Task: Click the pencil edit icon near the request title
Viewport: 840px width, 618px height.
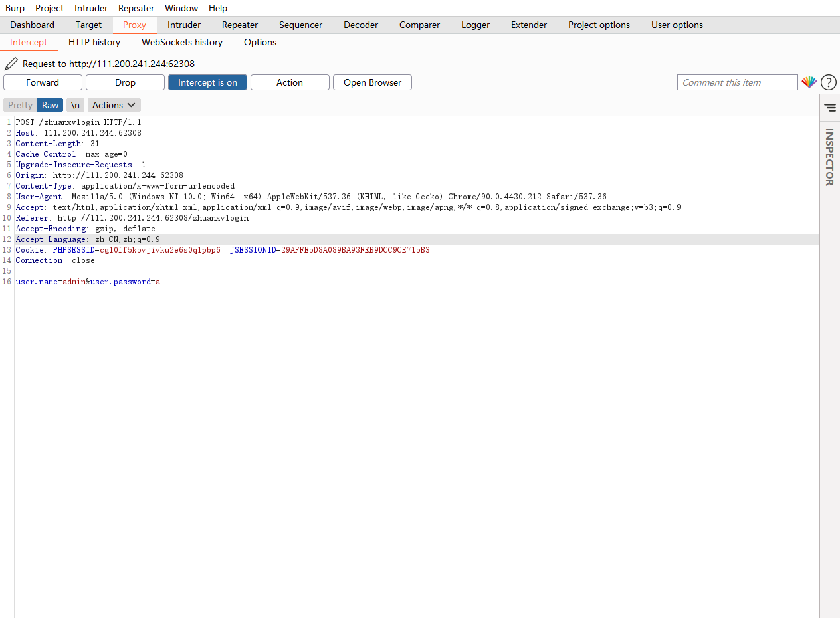Action: (11, 63)
